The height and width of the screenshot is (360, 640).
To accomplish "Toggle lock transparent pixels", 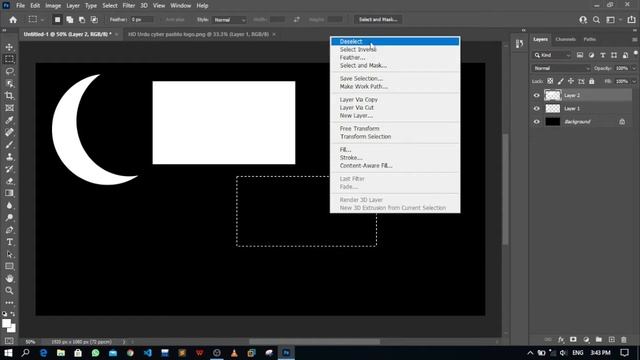I will pyautogui.click(x=550, y=81).
